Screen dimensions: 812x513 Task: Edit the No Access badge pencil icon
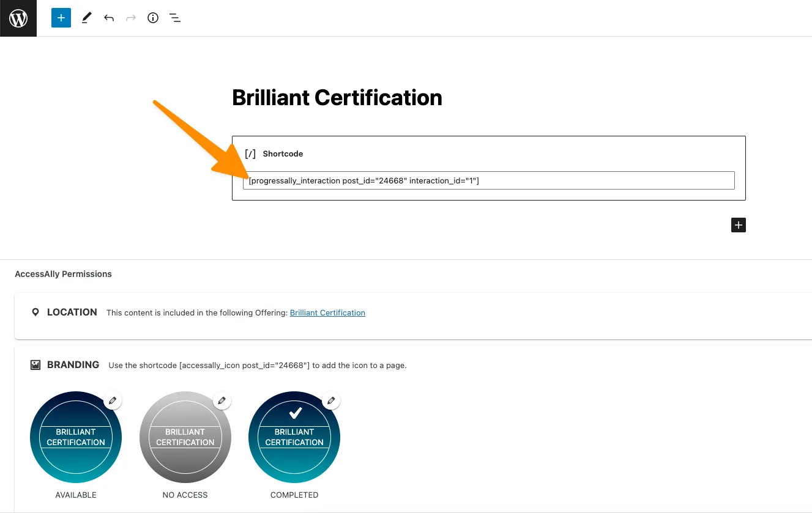pos(222,400)
